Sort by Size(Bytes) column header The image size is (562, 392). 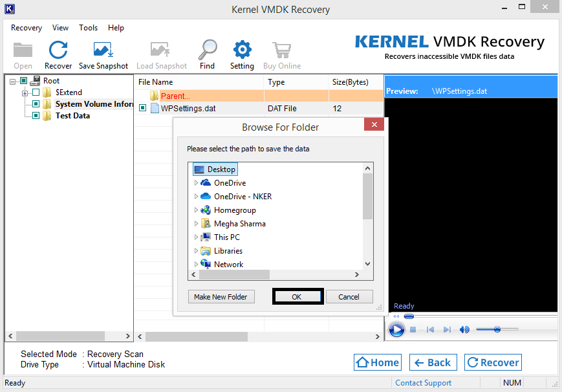(356, 82)
